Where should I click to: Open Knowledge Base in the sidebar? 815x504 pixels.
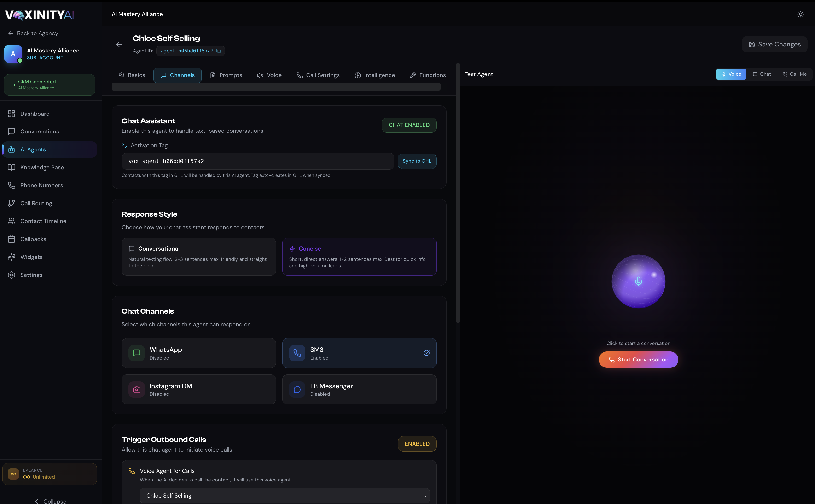pos(49,167)
